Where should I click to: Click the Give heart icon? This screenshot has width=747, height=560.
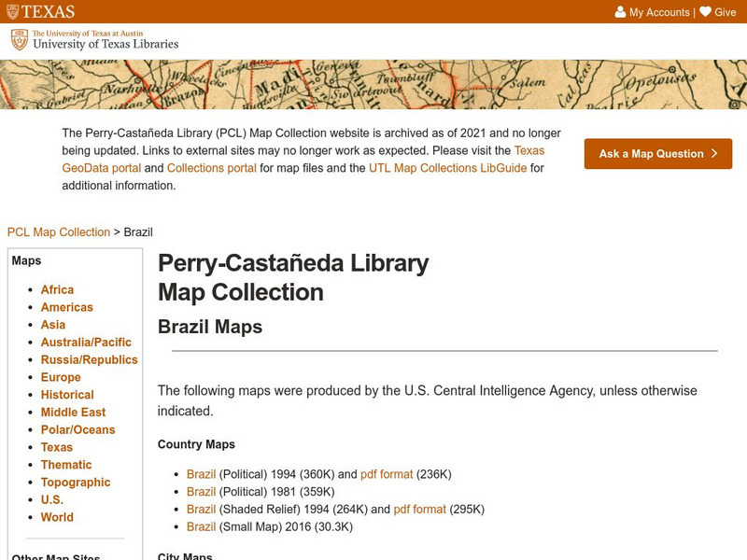pos(705,12)
